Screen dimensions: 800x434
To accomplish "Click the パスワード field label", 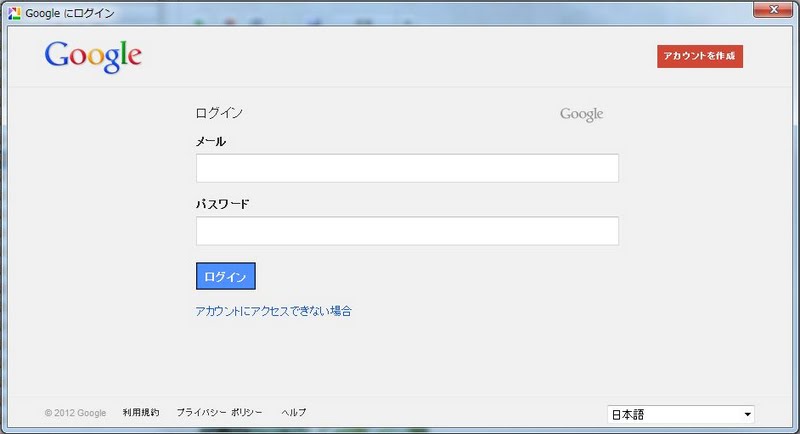I will [222, 204].
